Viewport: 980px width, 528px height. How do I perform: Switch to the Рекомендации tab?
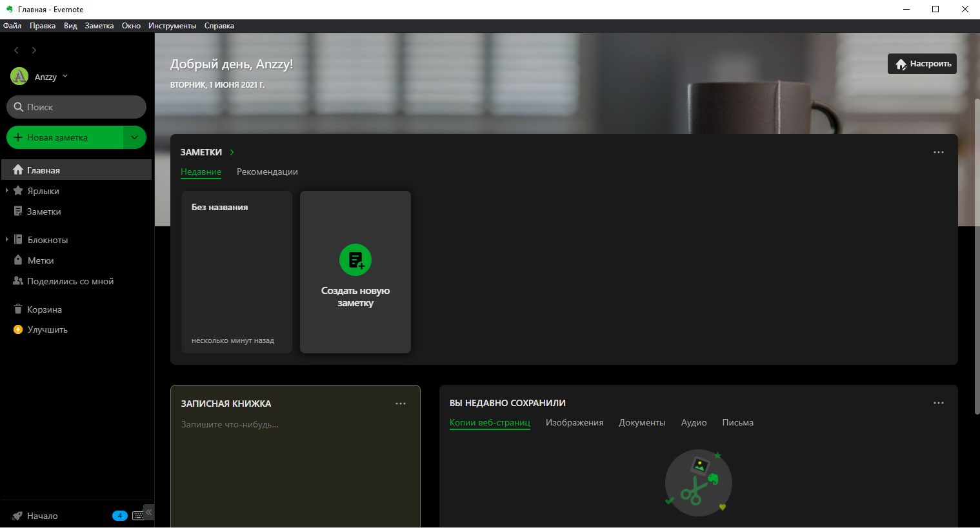pos(267,171)
